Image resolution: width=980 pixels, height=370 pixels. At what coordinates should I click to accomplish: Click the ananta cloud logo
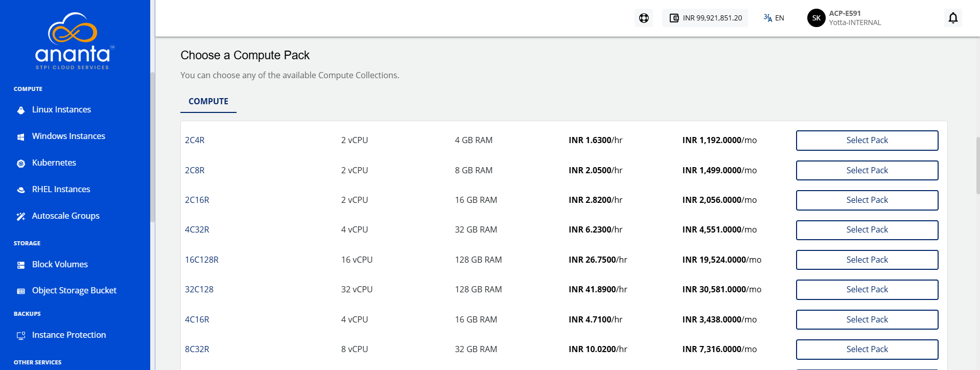coord(75,41)
